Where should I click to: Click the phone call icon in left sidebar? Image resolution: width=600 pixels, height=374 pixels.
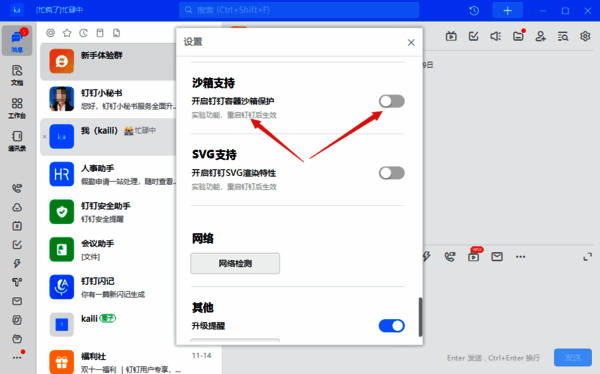[17, 188]
